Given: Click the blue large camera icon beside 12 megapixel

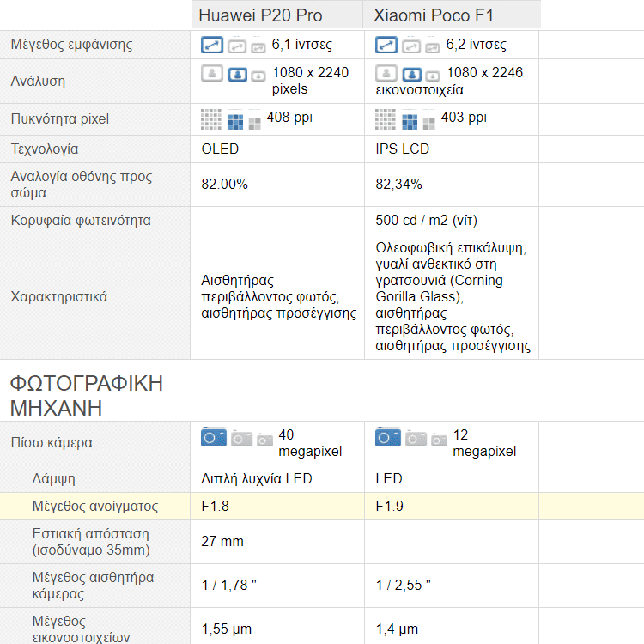Looking at the screenshot, I should pyautogui.click(x=388, y=436).
